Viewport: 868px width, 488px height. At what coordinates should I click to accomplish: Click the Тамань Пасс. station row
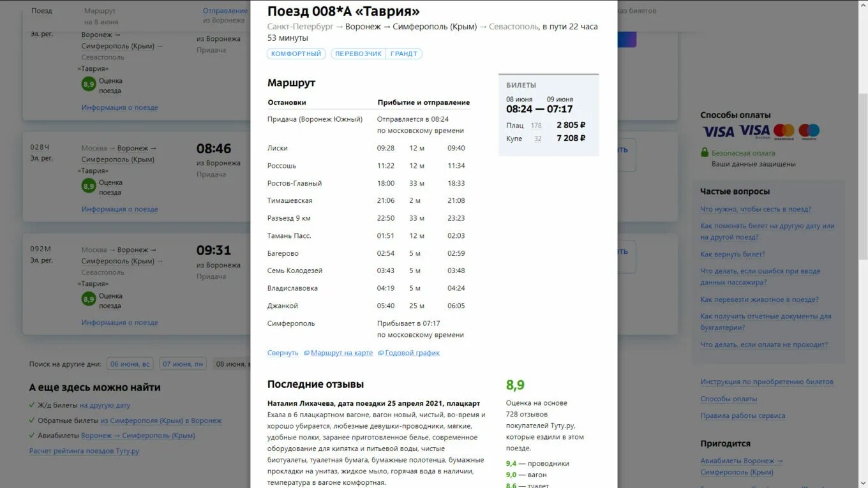(369, 236)
